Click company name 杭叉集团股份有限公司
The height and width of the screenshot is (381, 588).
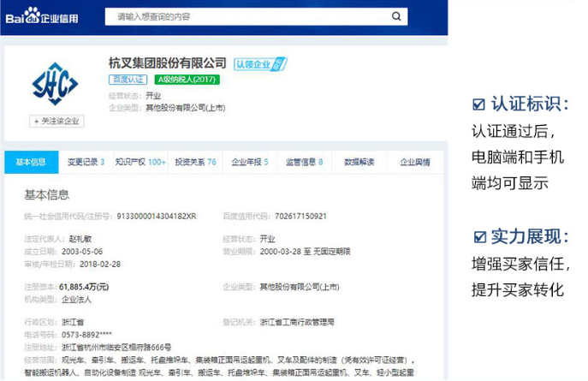coord(167,63)
